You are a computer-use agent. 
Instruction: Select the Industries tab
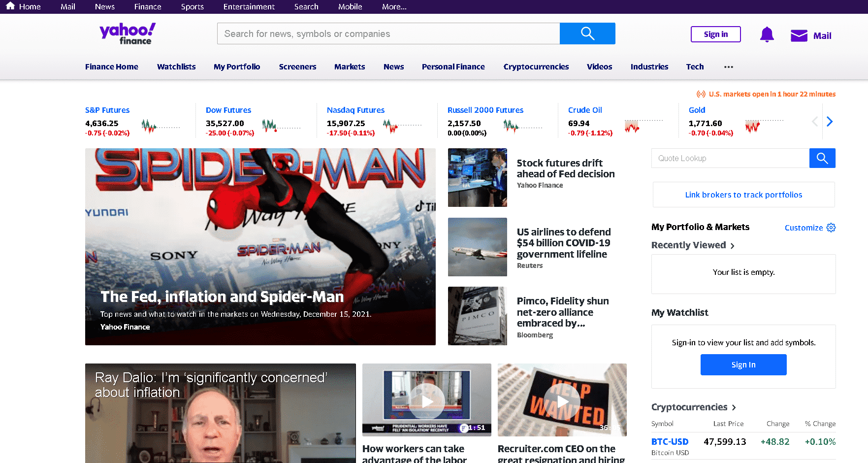tap(649, 67)
